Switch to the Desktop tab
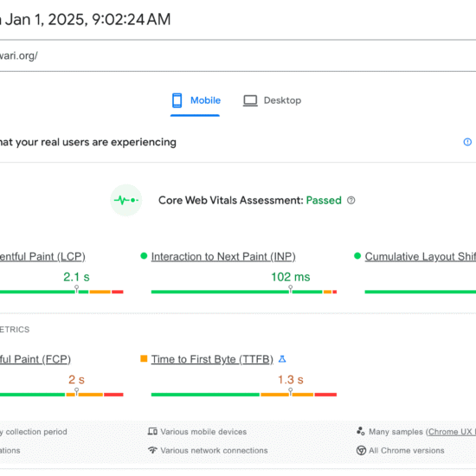The image size is (476, 476). pos(272,100)
